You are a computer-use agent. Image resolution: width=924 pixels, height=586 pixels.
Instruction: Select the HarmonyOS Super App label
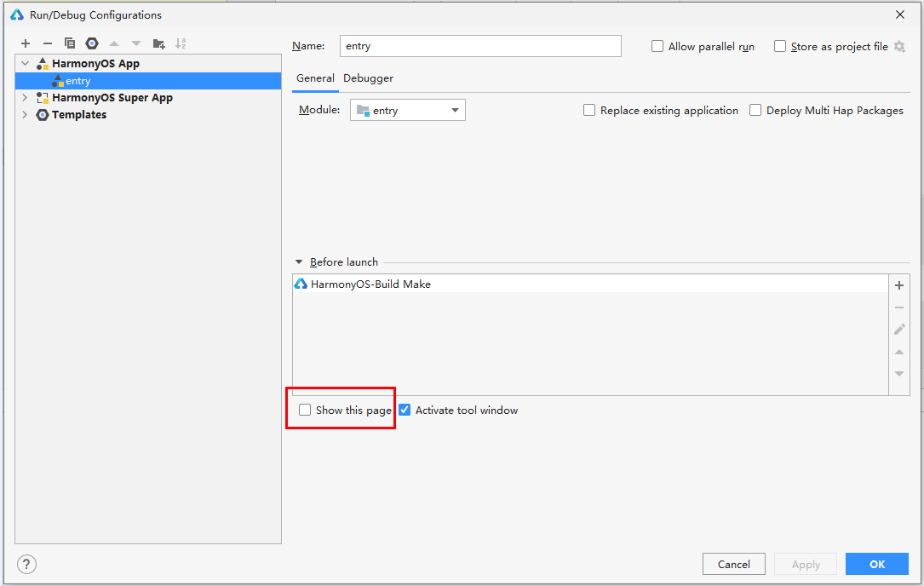click(x=112, y=98)
